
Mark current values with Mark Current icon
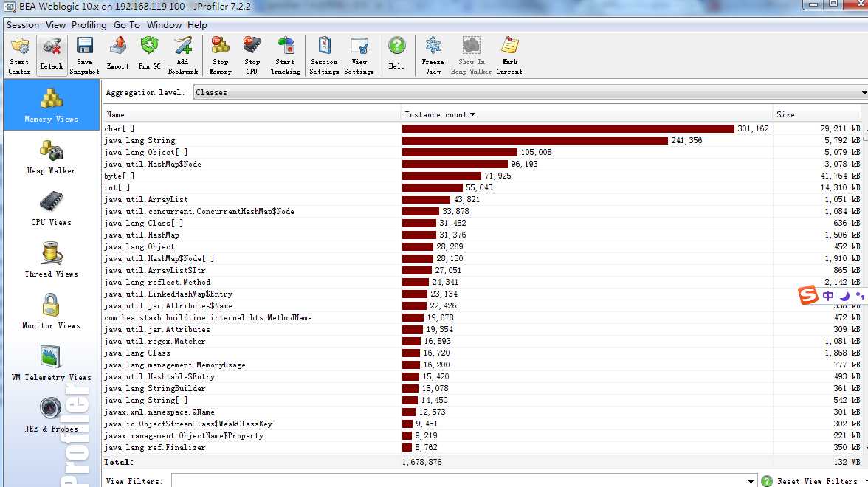[509, 46]
